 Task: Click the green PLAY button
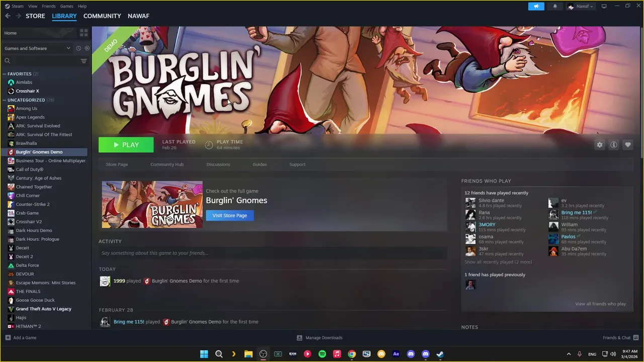126,145
